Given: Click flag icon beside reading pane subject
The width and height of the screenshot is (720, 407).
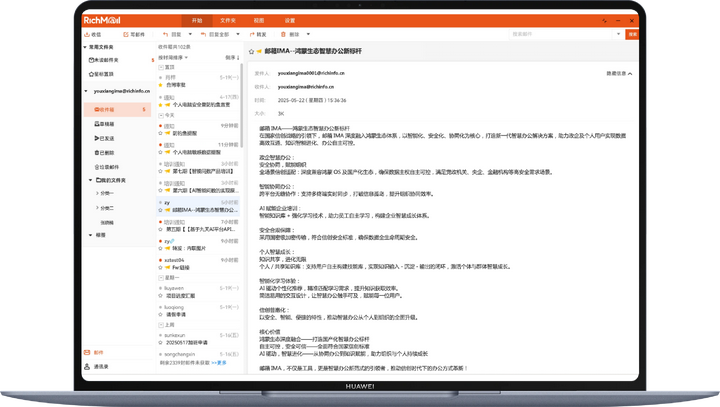Looking at the screenshot, I should (x=259, y=51).
